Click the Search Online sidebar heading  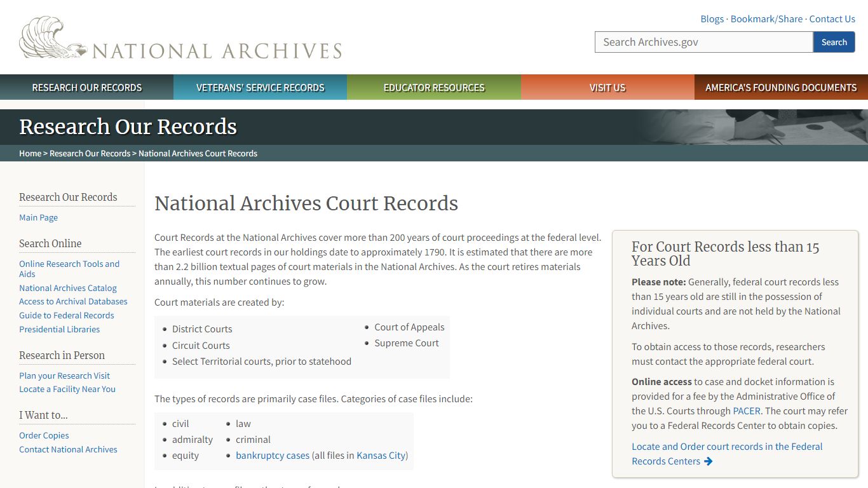50,243
